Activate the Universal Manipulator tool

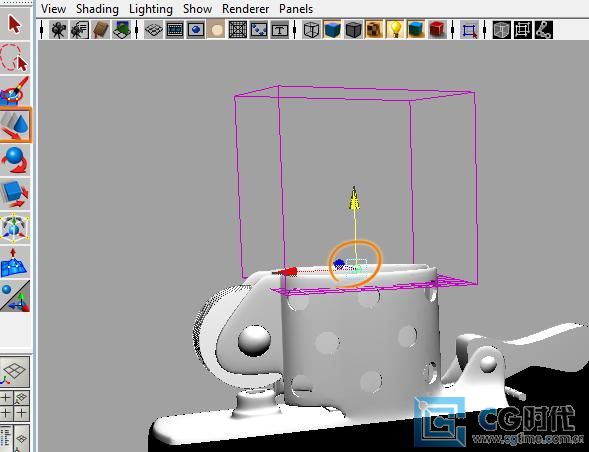tap(15, 228)
